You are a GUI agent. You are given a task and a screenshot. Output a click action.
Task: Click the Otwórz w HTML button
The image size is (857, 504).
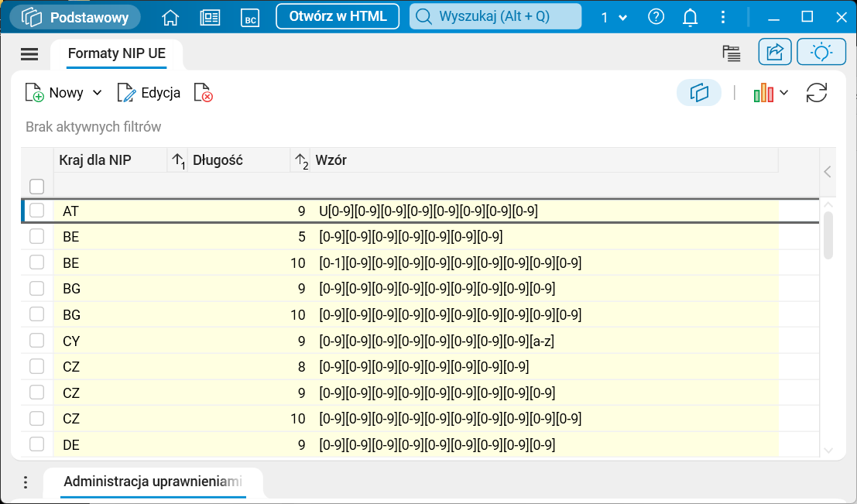pos(338,16)
